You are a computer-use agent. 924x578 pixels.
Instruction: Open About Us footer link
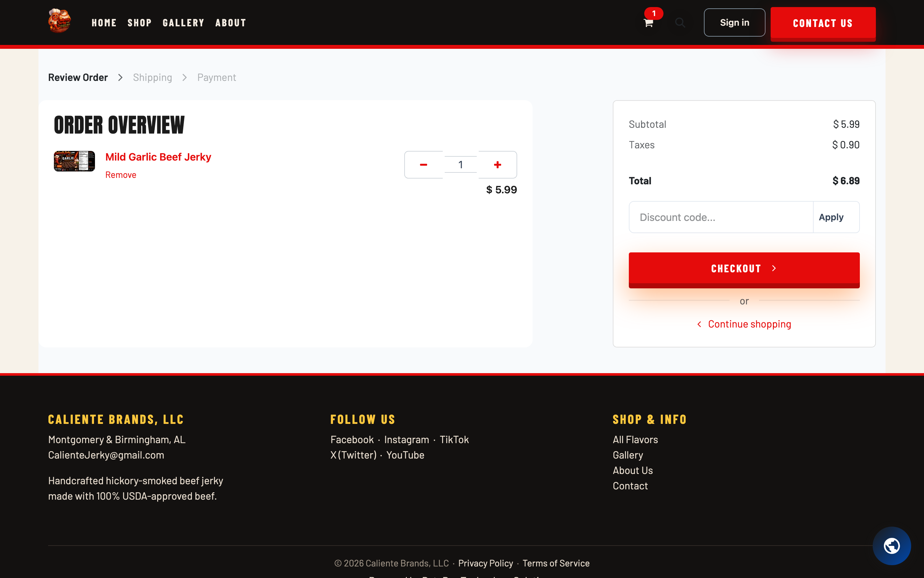coord(633,470)
